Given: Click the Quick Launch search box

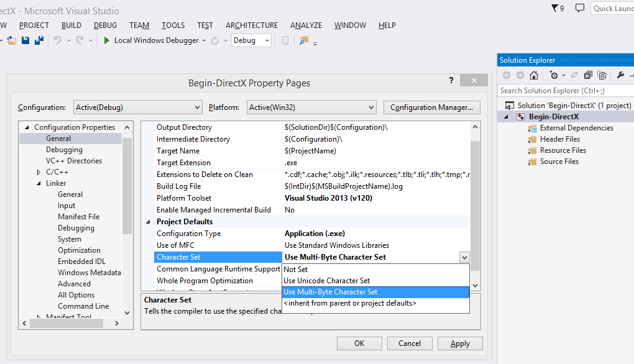Looking at the screenshot, I should pyautogui.click(x=612, y=9).
